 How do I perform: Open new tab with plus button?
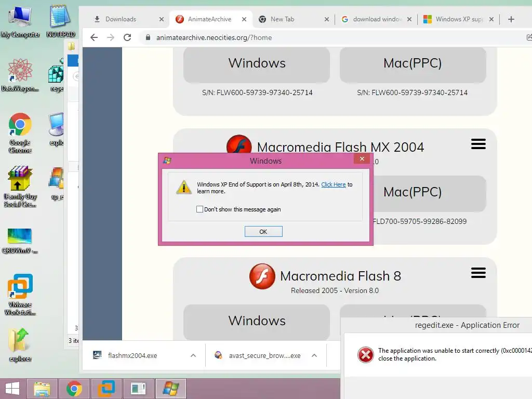tap(511, 19)
